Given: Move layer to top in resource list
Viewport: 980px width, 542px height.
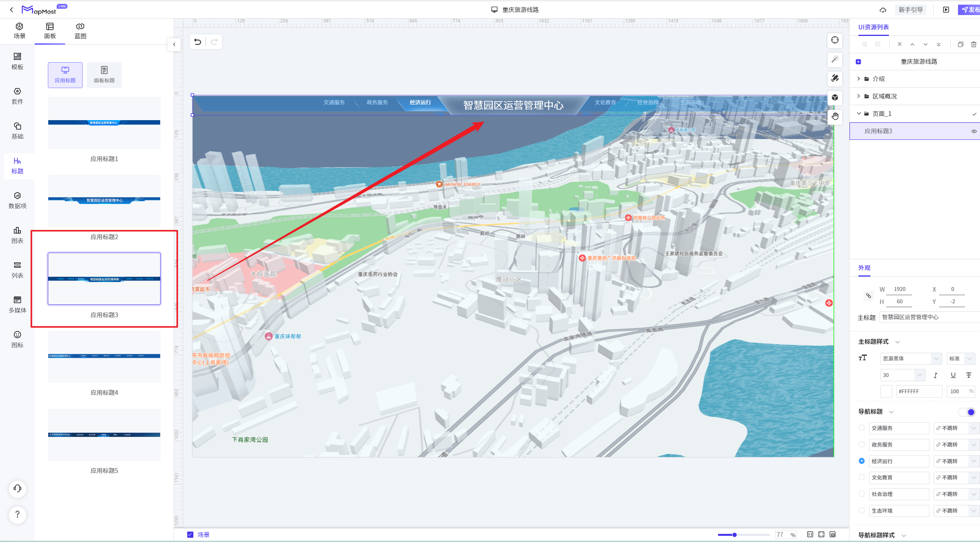Looking at the screenshot, I should tap(900, 44).
